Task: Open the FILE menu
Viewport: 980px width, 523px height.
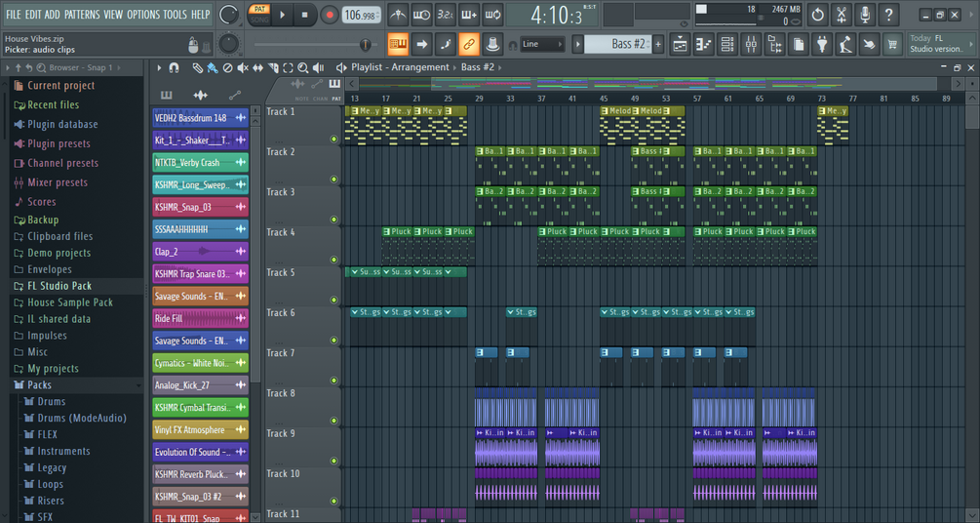Action: (13, 15)
